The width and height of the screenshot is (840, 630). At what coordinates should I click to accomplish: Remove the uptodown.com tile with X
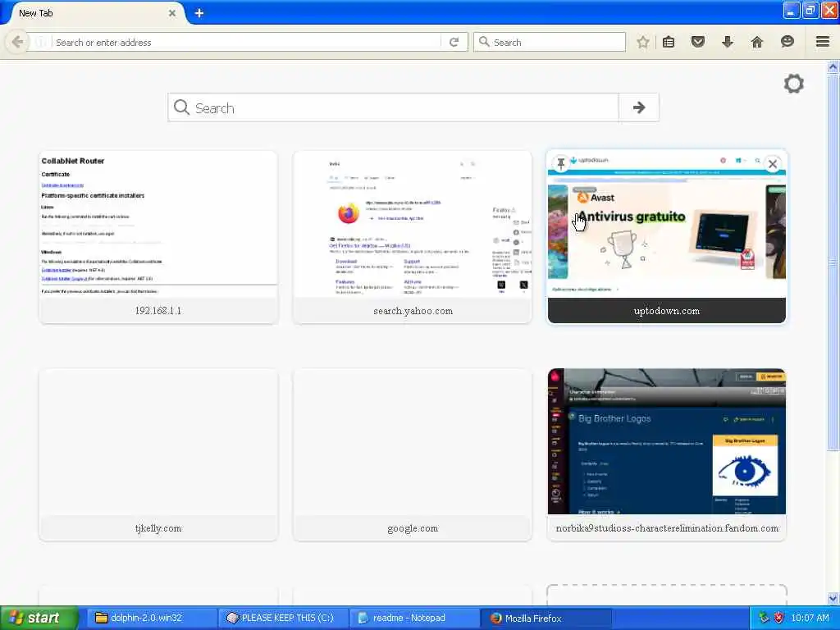coord(773,164)
